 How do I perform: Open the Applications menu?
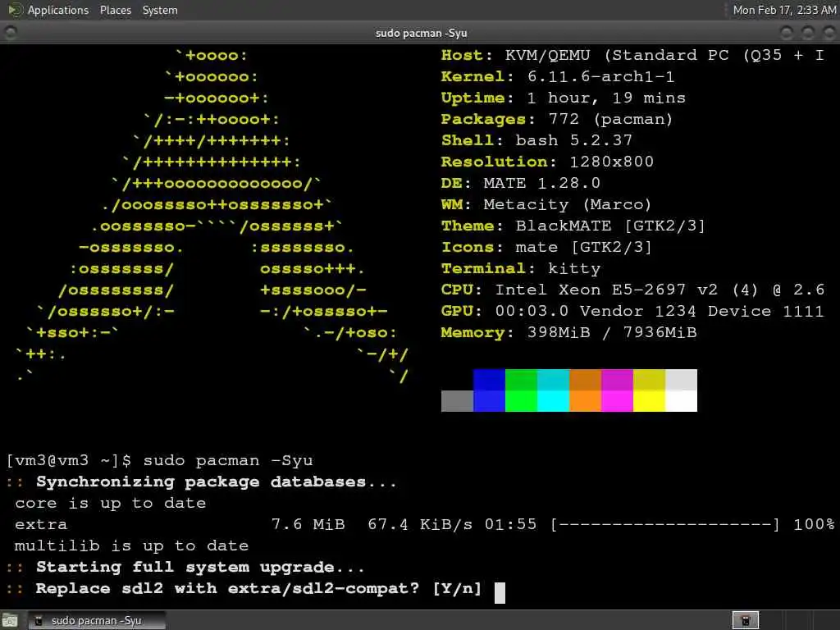coord(58,10)
